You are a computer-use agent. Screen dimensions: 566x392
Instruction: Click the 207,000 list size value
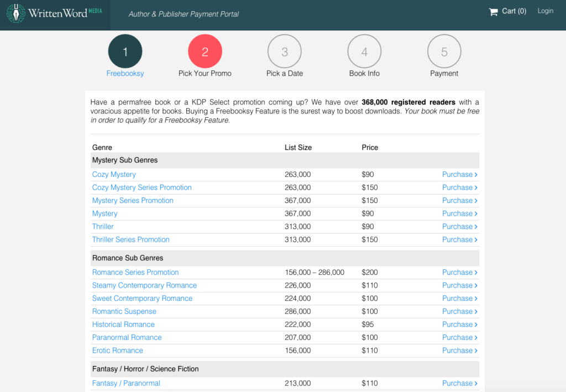tap(297, 337)
